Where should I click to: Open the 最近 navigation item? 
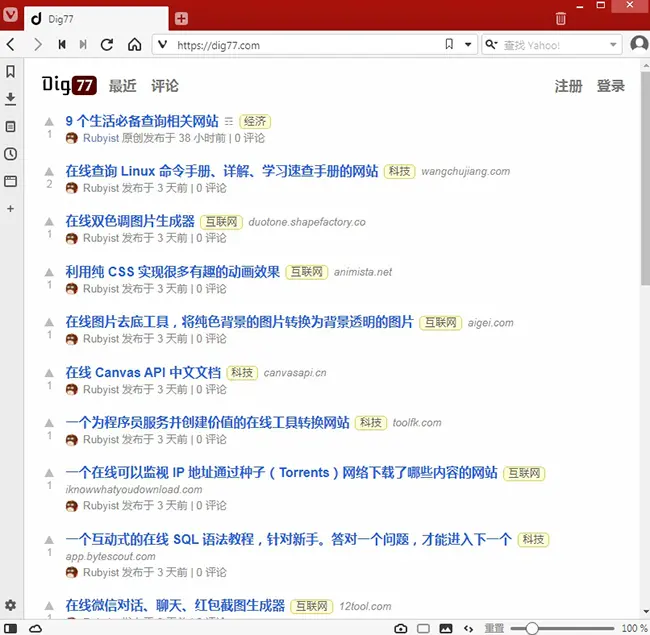point(122,86)
